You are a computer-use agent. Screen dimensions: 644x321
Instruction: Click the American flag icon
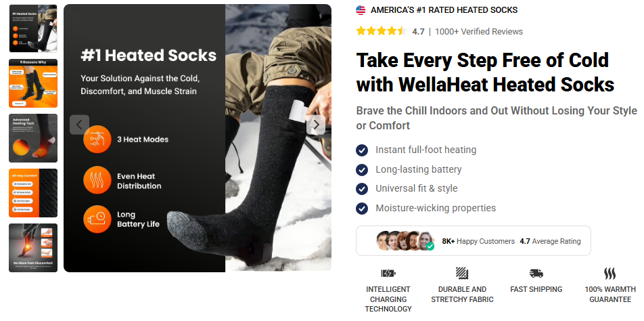click(361, 10)
